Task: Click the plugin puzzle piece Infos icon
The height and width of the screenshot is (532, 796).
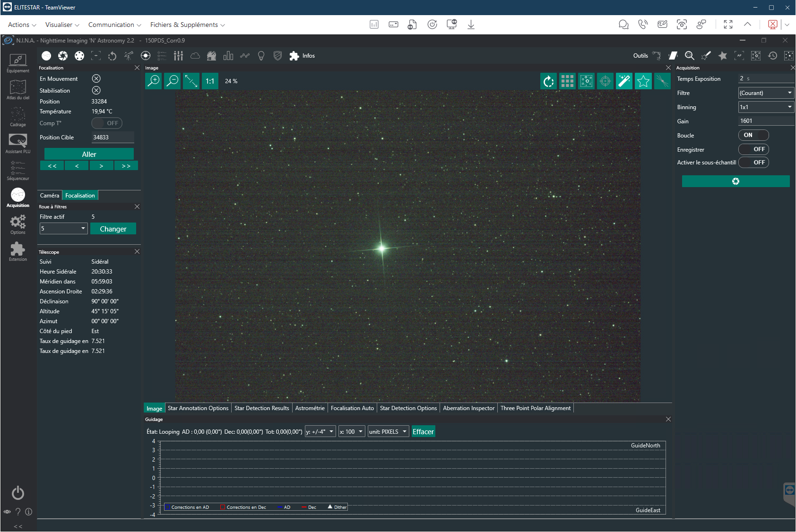Action: coord(294,56)
